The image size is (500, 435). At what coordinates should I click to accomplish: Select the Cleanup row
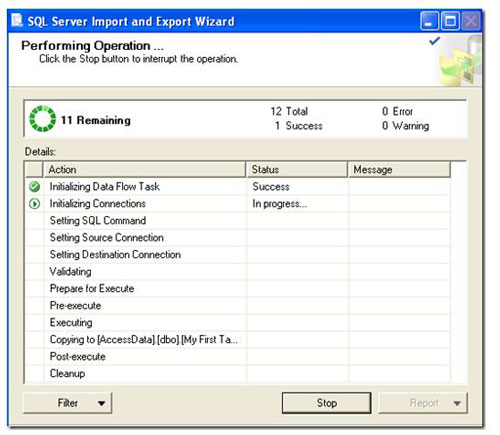click(238, 373)
